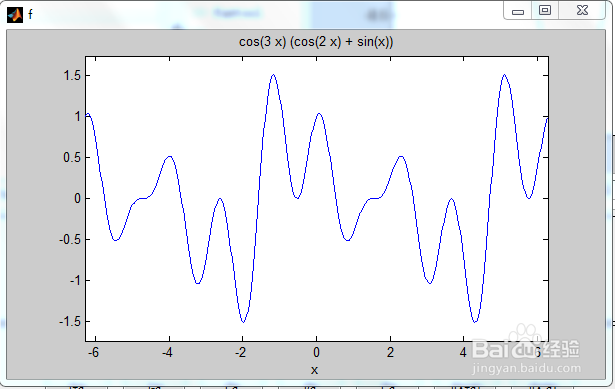Click the y-axis tick label -0.5

[x=70, y=239]
